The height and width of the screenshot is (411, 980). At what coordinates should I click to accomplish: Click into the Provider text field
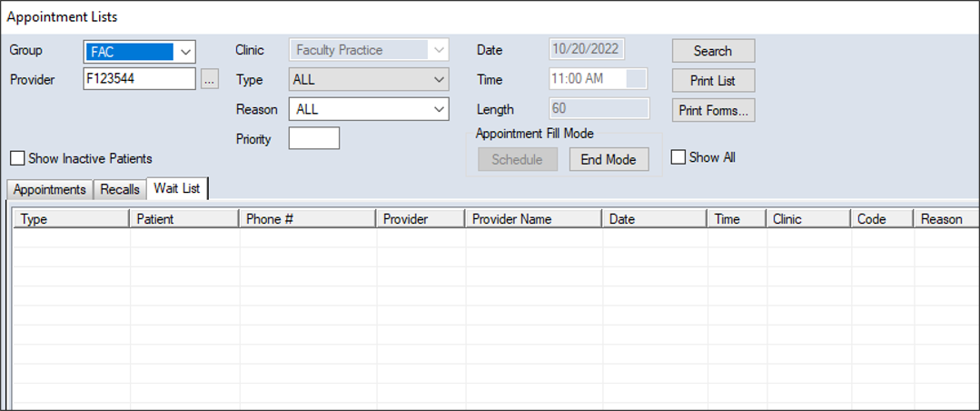pos(139,80)
